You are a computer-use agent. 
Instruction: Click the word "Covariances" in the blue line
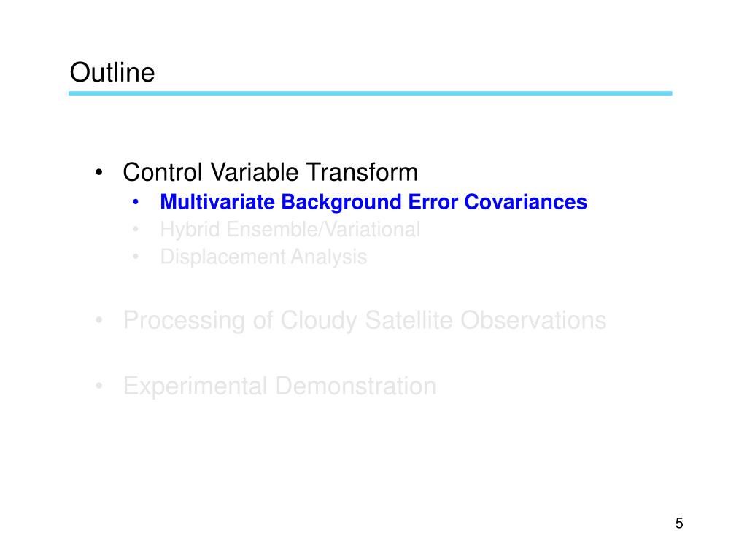[x=525, y=202]
